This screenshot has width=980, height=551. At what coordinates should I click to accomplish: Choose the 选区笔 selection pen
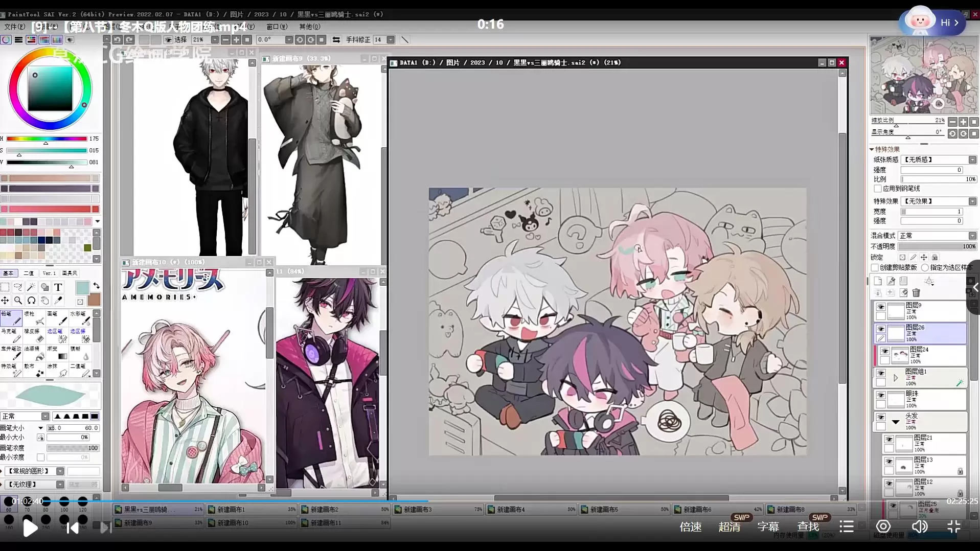[x=57, y=335]
